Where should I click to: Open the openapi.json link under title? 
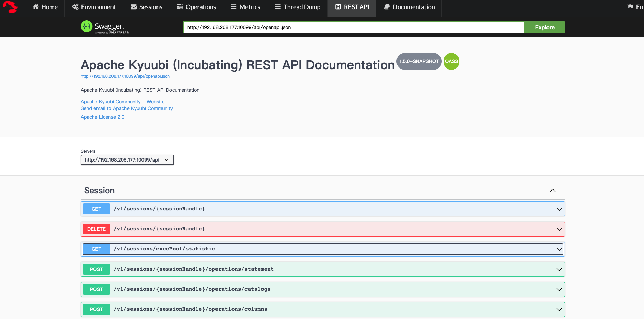(125, 76)
